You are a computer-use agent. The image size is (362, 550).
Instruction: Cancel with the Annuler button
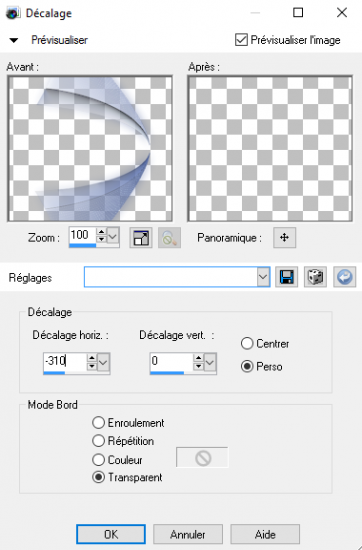188,534
